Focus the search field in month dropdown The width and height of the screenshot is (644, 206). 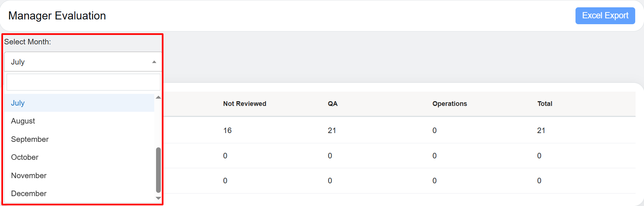click(x=83, y=82)
